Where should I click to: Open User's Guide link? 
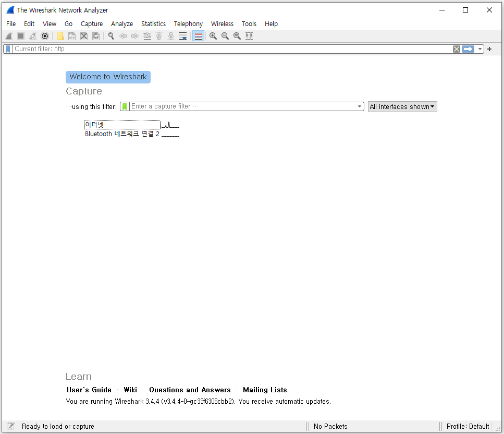pos(89,390)
